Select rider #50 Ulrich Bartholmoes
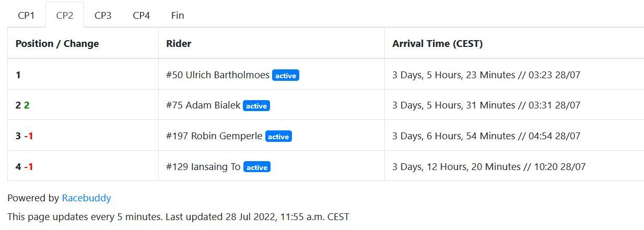Screen dimensions: 644x230 point(218,75)
